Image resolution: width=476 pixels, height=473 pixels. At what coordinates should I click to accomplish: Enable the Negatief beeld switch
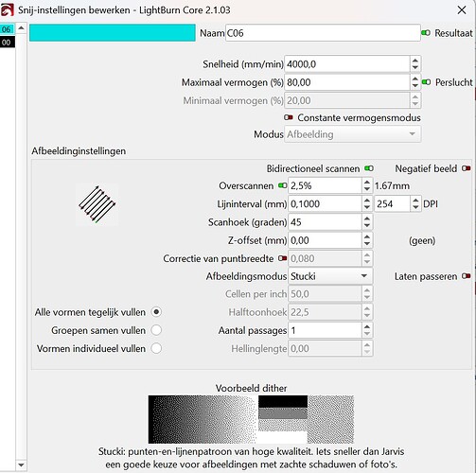[467, 168]
